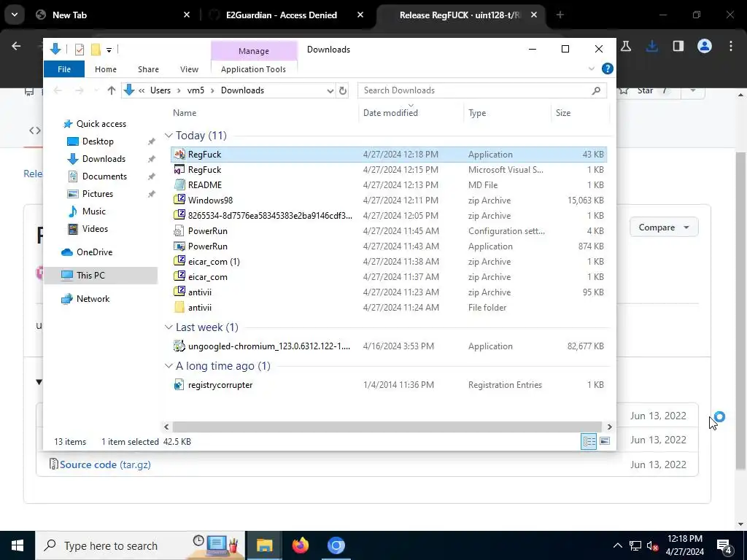
Task: Switch to the New Tab browser tab
Action: pyautogui.click(x=69, y=15)
